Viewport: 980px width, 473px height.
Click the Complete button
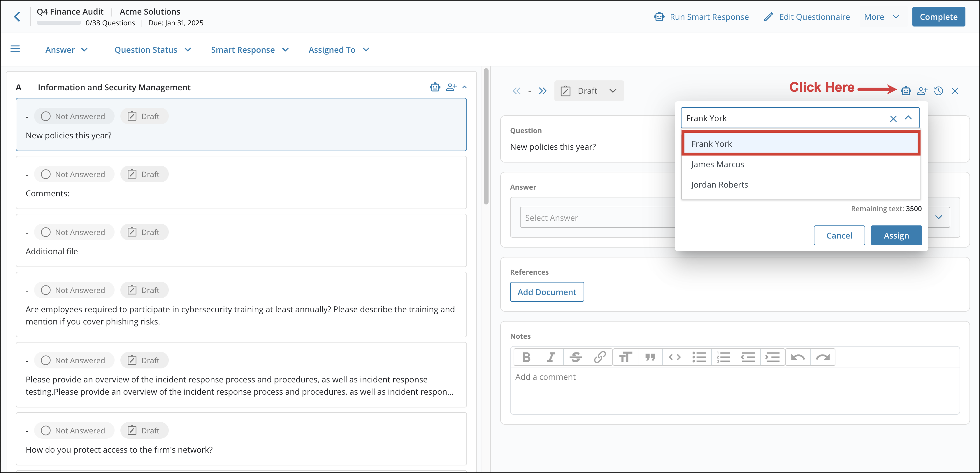coord(938,17)
